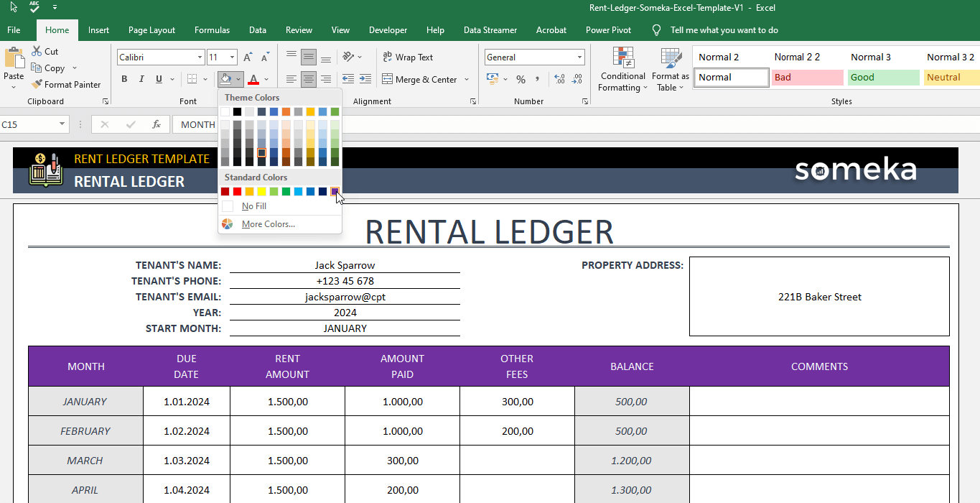Click the Accounting Number Format icon
Viewport: 980px width, 503px height.
493,79
